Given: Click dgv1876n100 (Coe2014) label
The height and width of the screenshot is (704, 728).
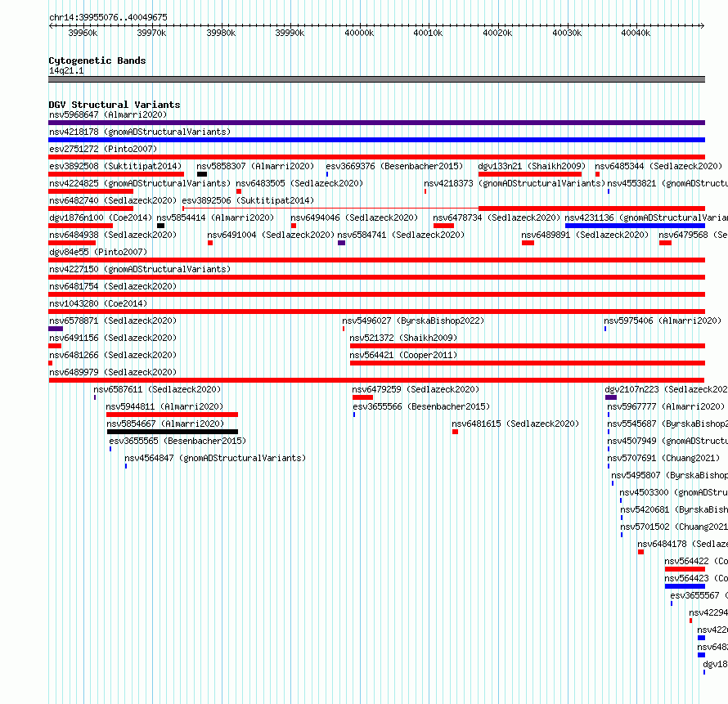Looking at the screenshot, I should [101, 217].
